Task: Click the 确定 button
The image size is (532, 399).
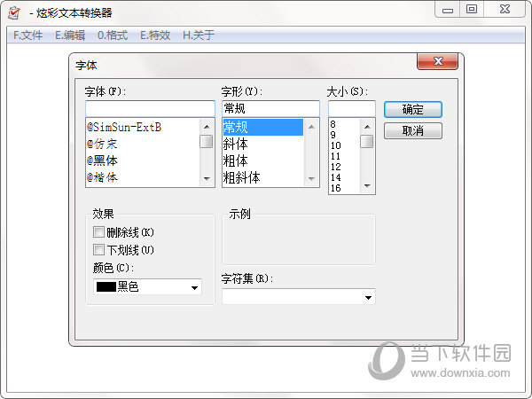Action: point(413,110)
